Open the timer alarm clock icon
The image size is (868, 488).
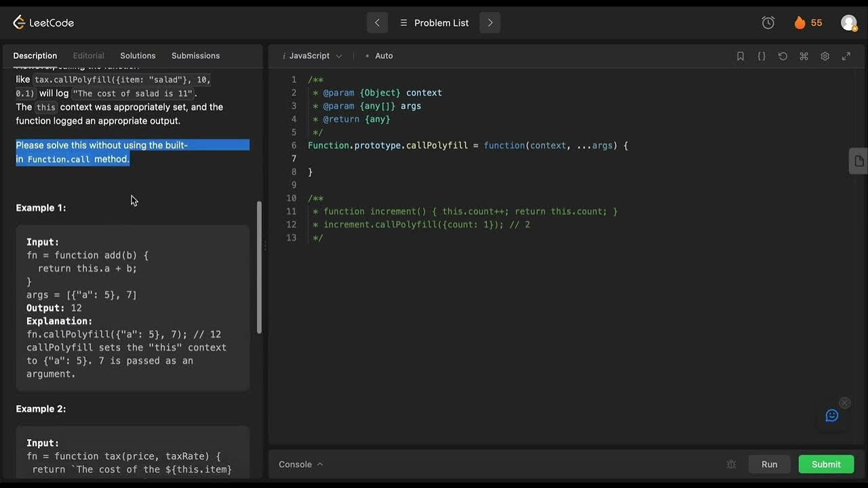coord(768,22)
